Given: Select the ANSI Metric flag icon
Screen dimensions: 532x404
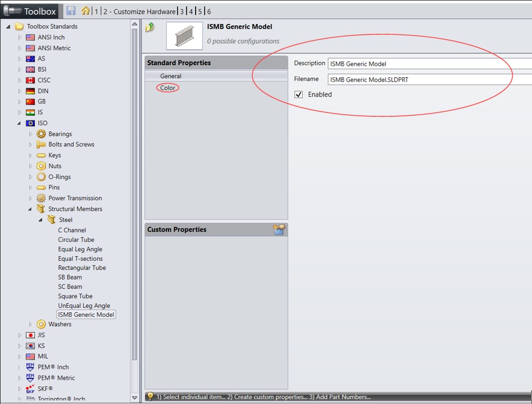Looking at the screenshot, I should (x=30, y=48).
